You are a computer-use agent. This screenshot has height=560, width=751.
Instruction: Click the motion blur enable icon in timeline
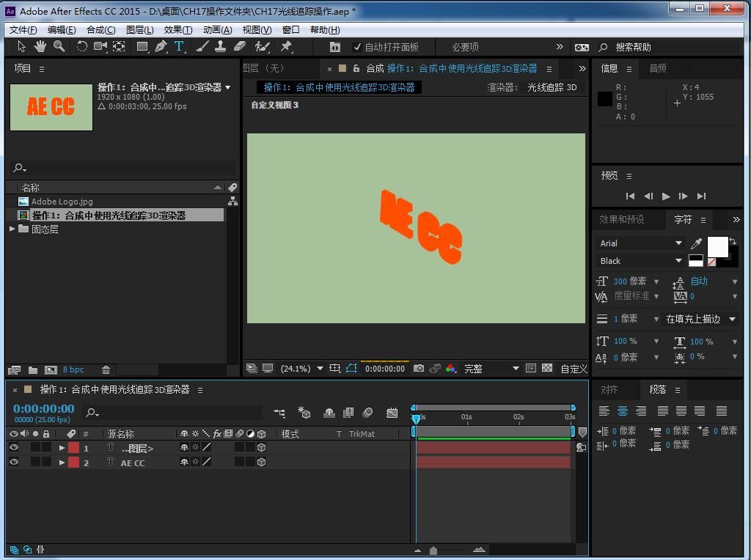click(368, 412)
